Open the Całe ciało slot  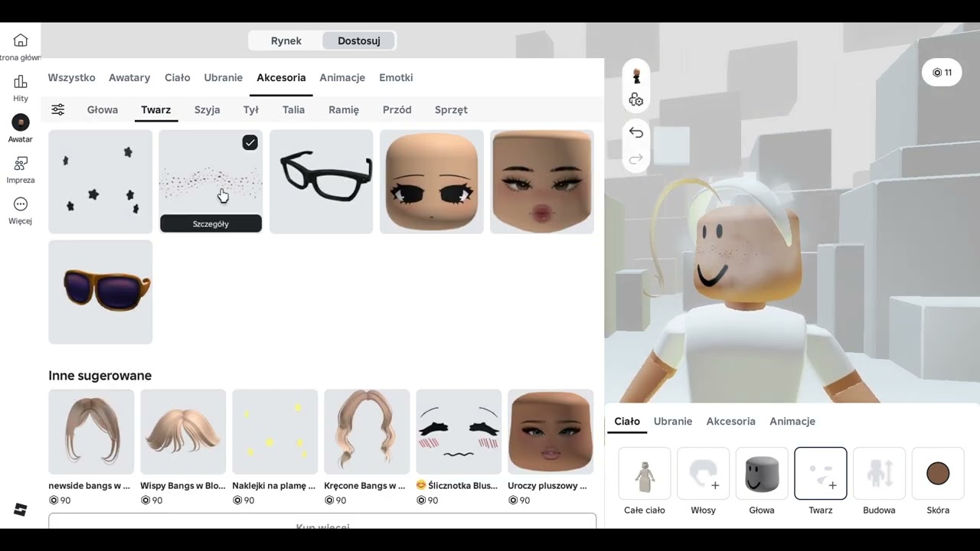[645, 474]
